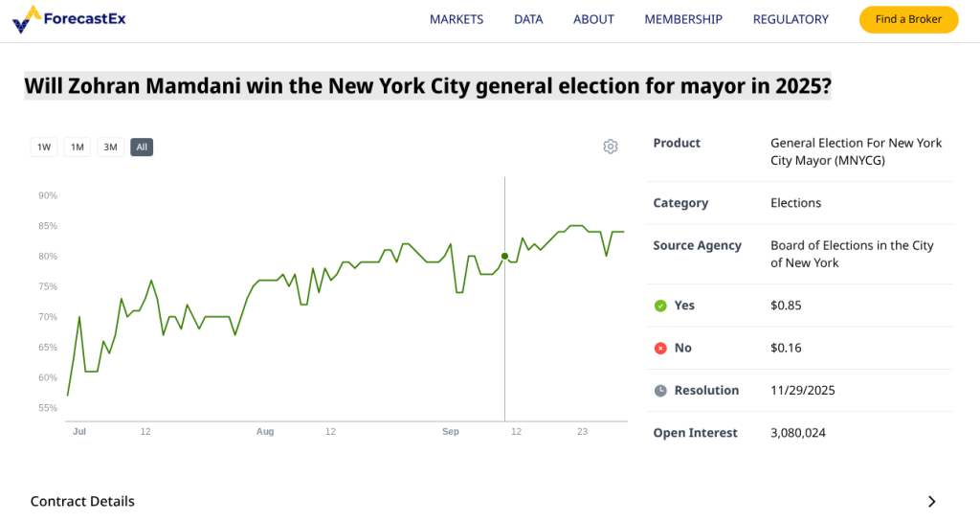Viewport: 980px width, 522px height.
Task: Click the Resolution clock icon
Action: [x=660, y=391]
